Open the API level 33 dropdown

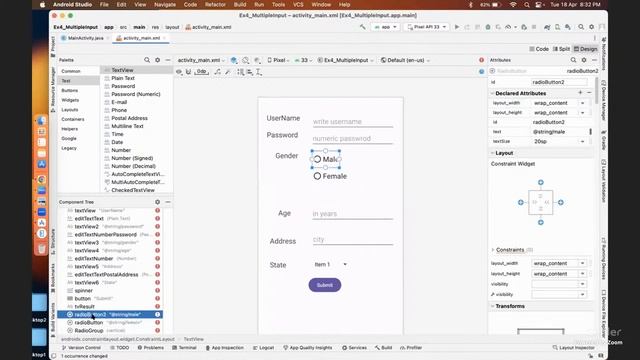303,60
